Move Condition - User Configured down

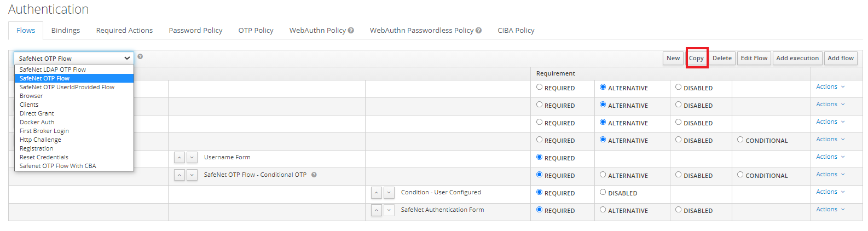pyautogui.click(x=389, y=193)
